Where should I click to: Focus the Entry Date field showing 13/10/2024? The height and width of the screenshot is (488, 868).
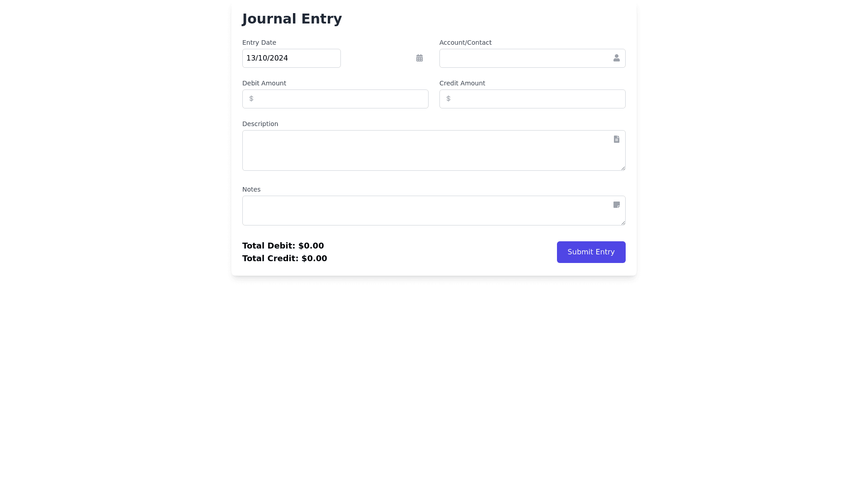(291, 58)
